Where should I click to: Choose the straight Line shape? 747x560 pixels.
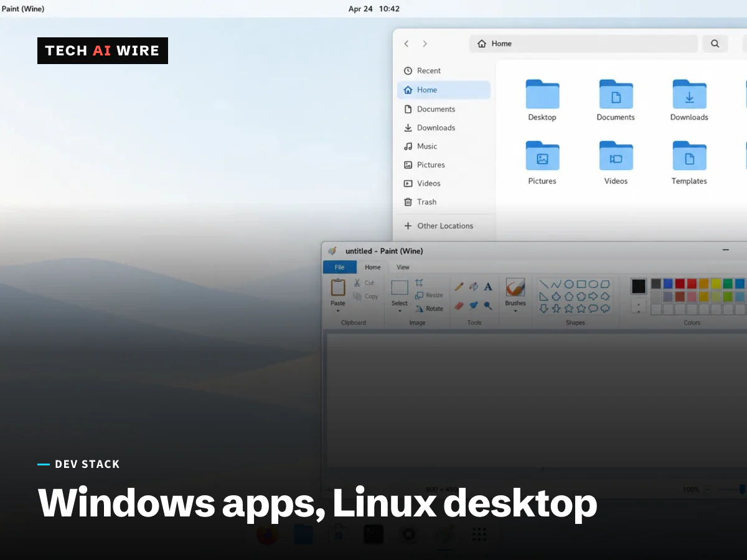coord(543,284)
